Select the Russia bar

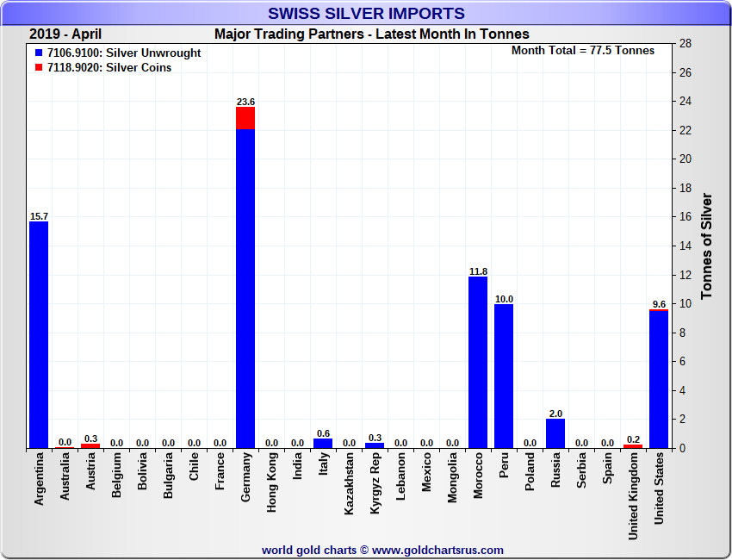pos(555,433)
